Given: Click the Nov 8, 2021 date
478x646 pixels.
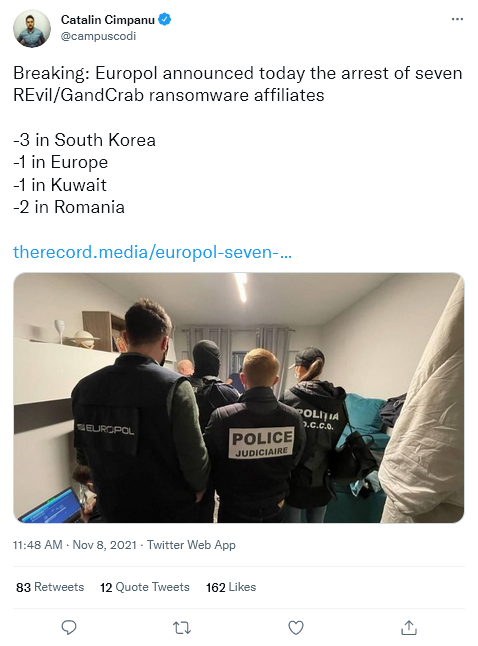Looking at the screenshot, I should point(104,545).
